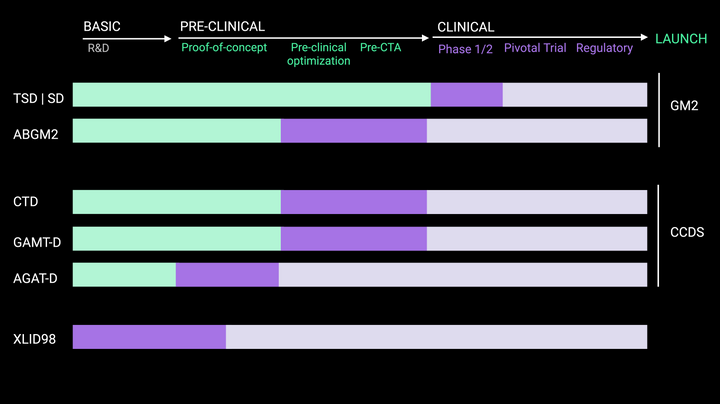Click the purple segment of TSD | SD bar
Image resolution: width=720 pixels, height=404 pixels.
(x=467, y=95)
